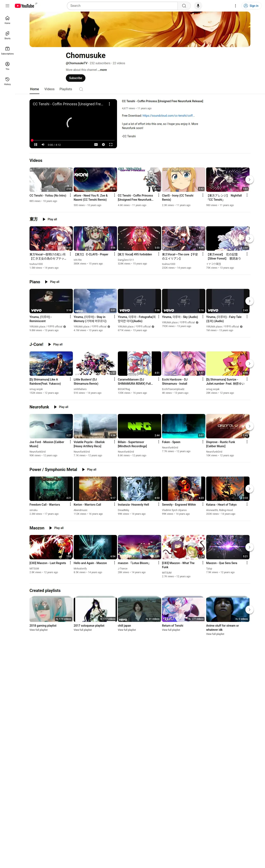Open the 2017 soloqueue playlist title

point(89,626)
